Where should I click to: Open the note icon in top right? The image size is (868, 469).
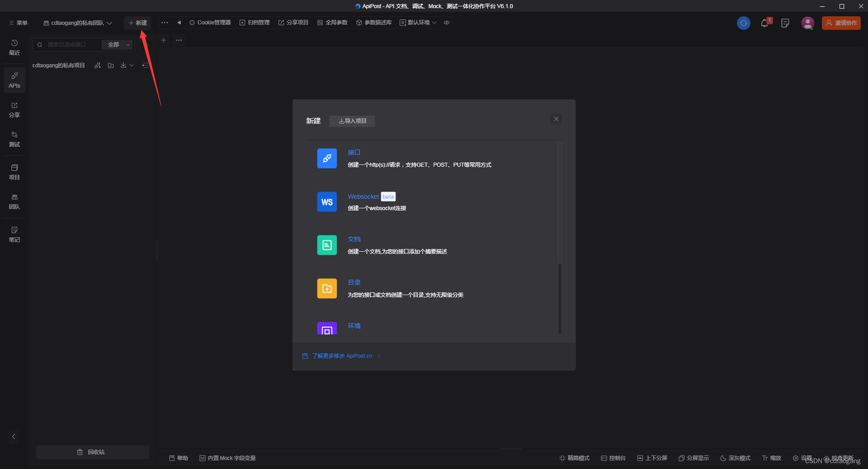[x=785, y=23]
